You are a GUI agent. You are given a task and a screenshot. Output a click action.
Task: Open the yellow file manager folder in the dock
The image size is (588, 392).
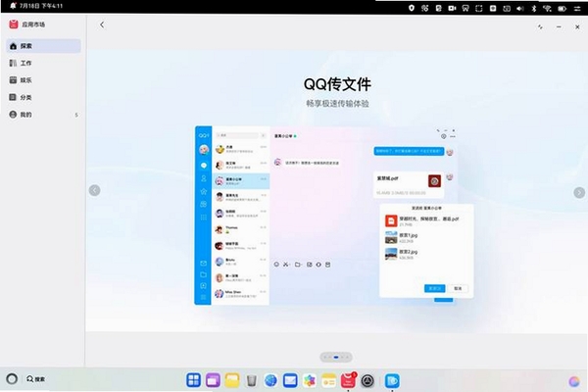point(232,380)
